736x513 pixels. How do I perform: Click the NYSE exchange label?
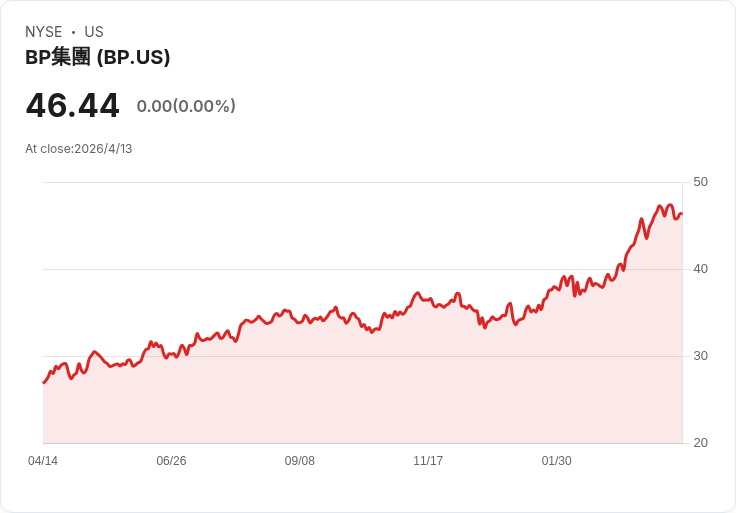(44, 32)
